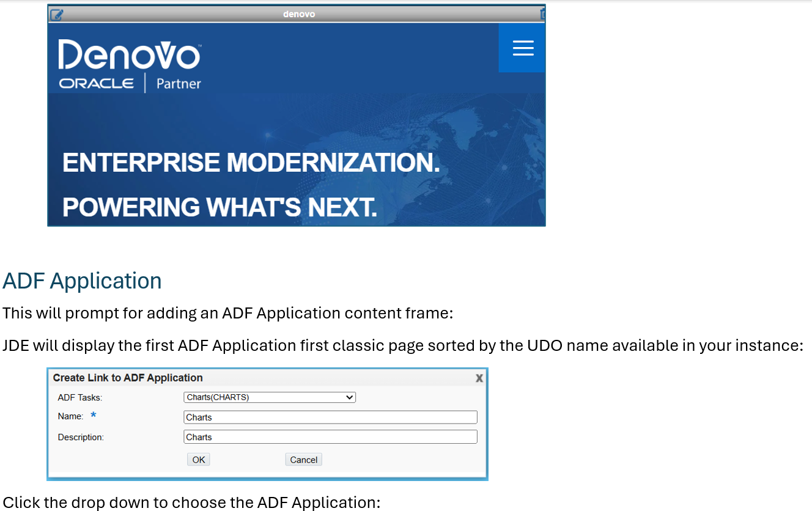This screenshot has width=812, height=511.
Task: Expand the ADF Tasks dropdown showing Charts(CHARTS)
Action: pos(270,397)
